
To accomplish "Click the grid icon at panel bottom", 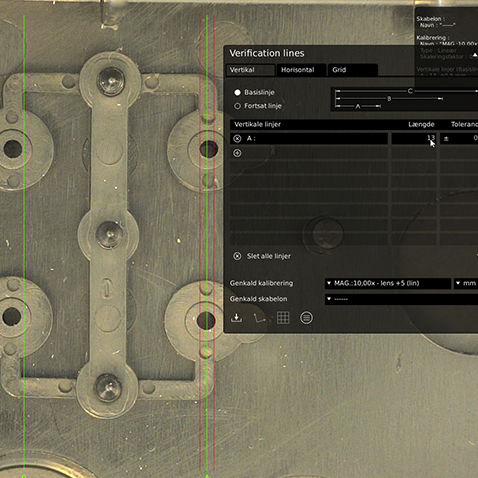I will pos(283,318).
